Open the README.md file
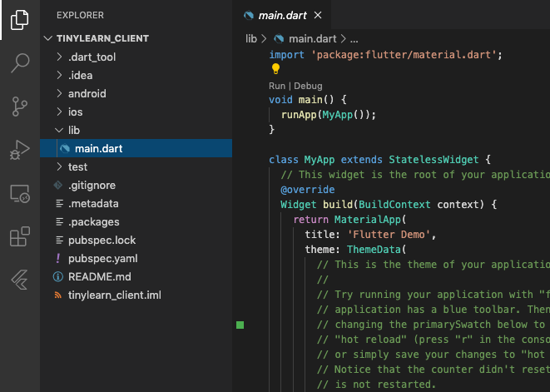Screen dimensions: 550x392 click(x=136, y=276)
